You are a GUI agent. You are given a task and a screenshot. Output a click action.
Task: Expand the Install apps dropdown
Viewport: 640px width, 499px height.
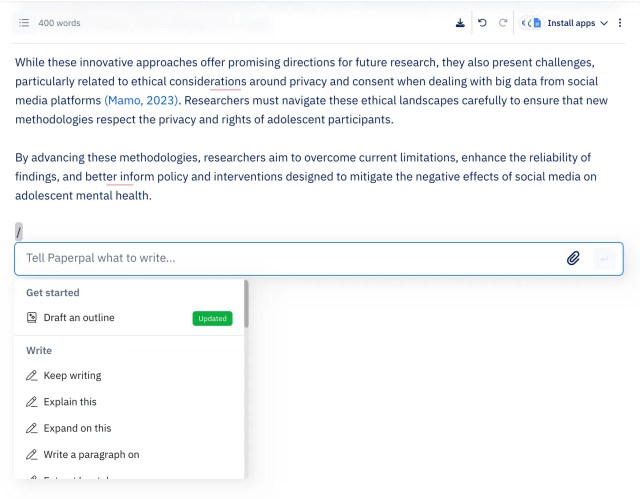578,23
